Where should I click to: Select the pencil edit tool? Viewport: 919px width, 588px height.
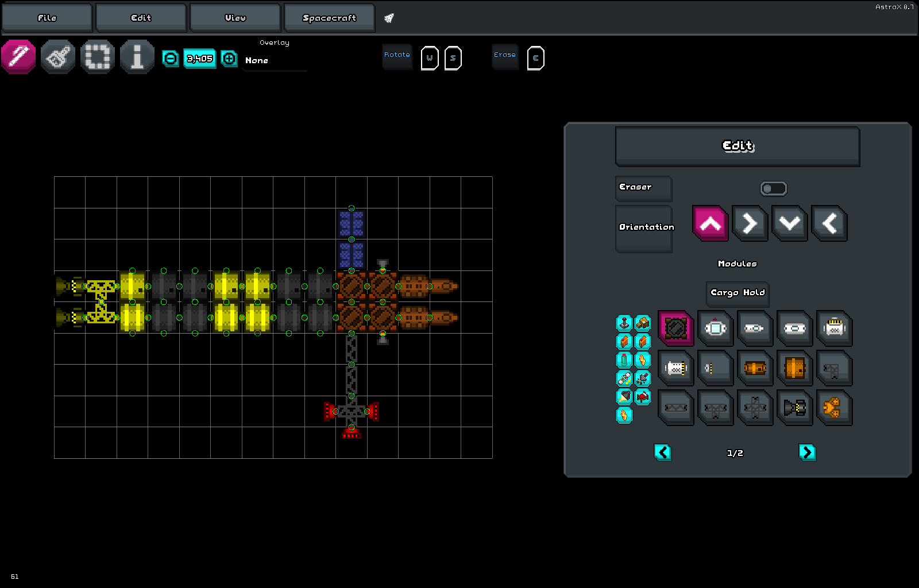click(18, 57)
